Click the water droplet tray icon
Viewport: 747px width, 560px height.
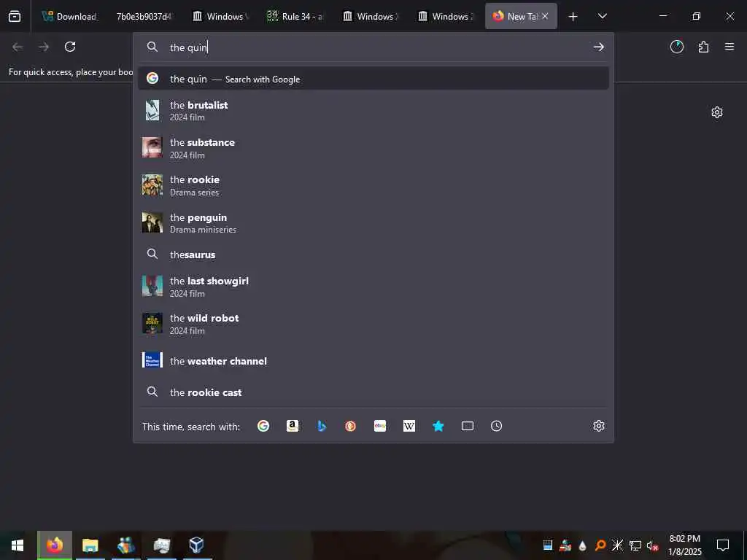point(583,545)
